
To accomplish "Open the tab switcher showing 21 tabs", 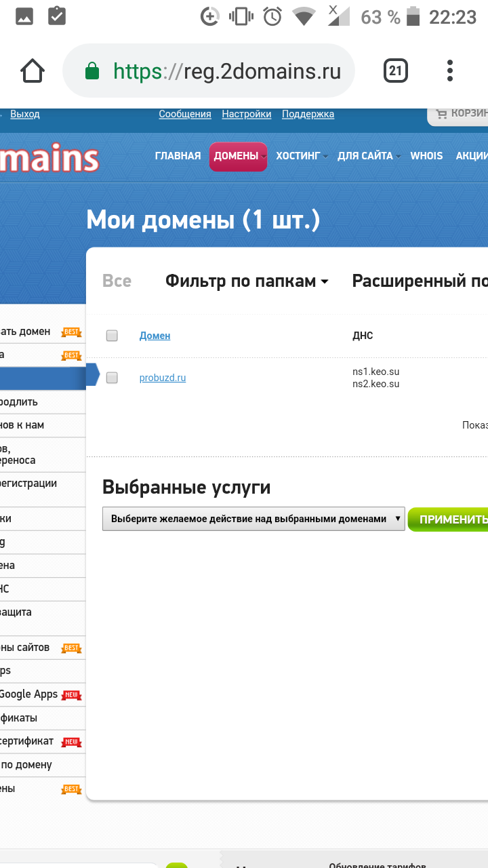I will 395,71.
